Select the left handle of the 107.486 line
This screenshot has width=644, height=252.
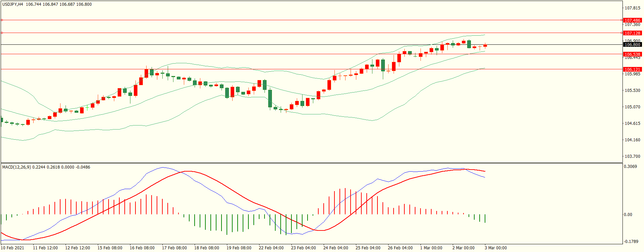coord(2,20)
